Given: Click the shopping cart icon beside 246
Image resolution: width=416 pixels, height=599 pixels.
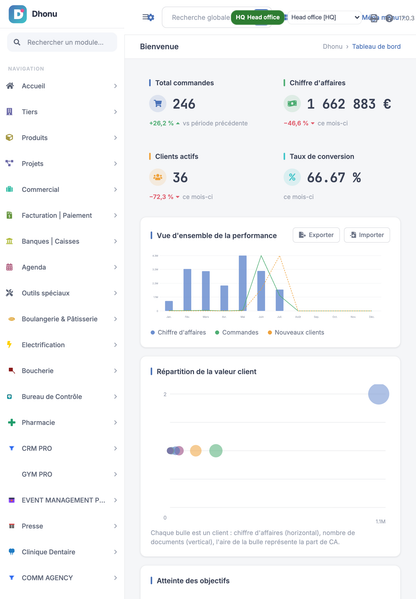Looking at the screenshot, I should 158,104.
